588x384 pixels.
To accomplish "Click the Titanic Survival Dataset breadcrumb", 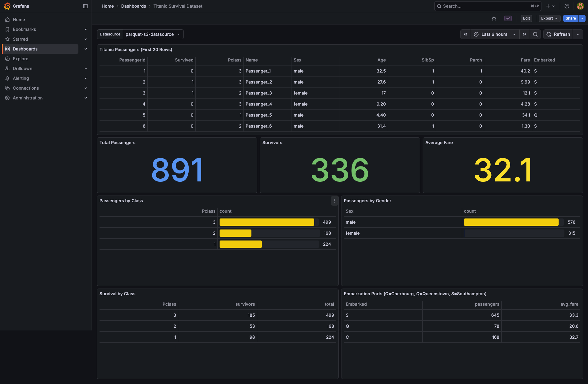I will coord(178,6).
